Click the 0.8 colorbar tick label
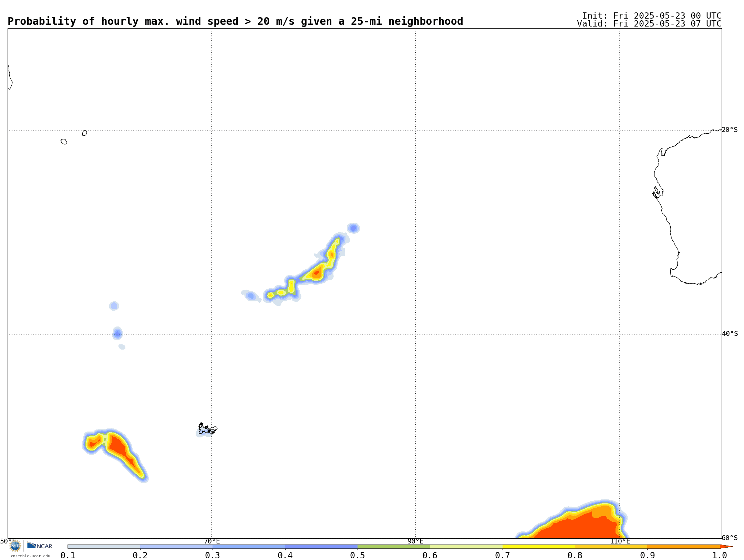Viewport: 744px width, 560px height. [x=575, y=556]
